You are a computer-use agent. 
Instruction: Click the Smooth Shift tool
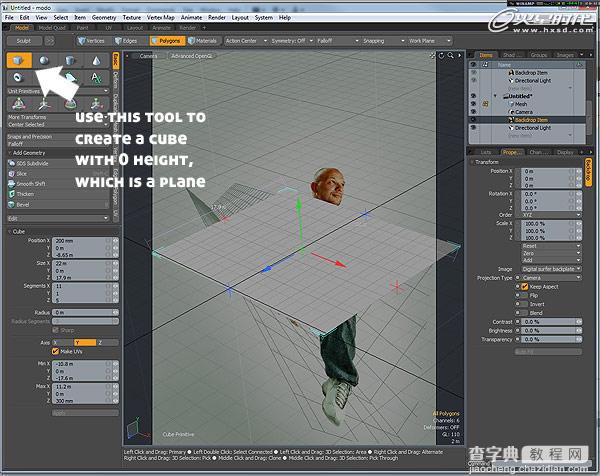(58, 184)
